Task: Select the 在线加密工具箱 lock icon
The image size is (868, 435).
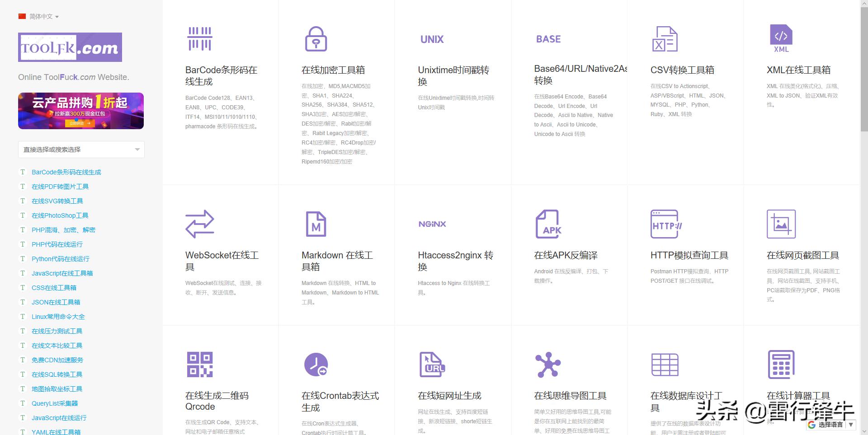Action: (316, 38)
